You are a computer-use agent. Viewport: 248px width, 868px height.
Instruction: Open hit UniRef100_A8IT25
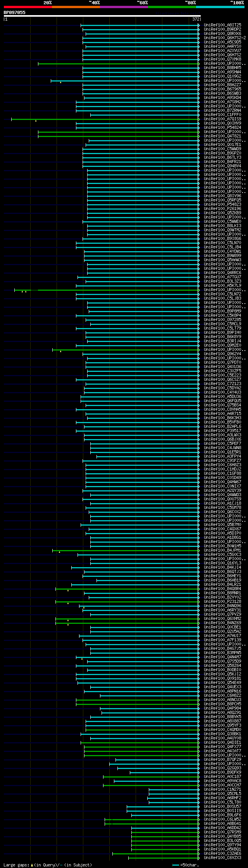tap(222, 25)
